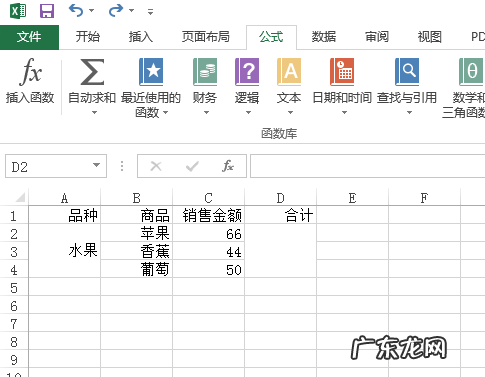The image size is (485, 377).
Task: Open the 日期和时间 functions icon
Action: coord(342,72)
